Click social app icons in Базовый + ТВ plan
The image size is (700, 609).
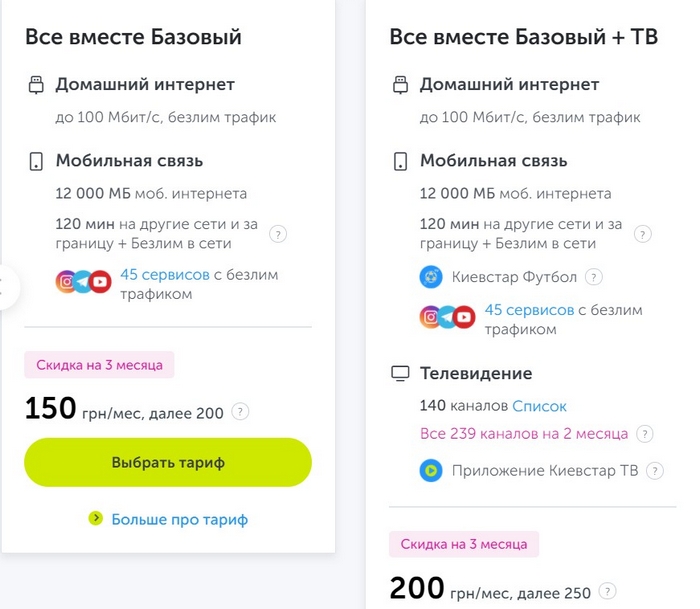tap(447, 318)
